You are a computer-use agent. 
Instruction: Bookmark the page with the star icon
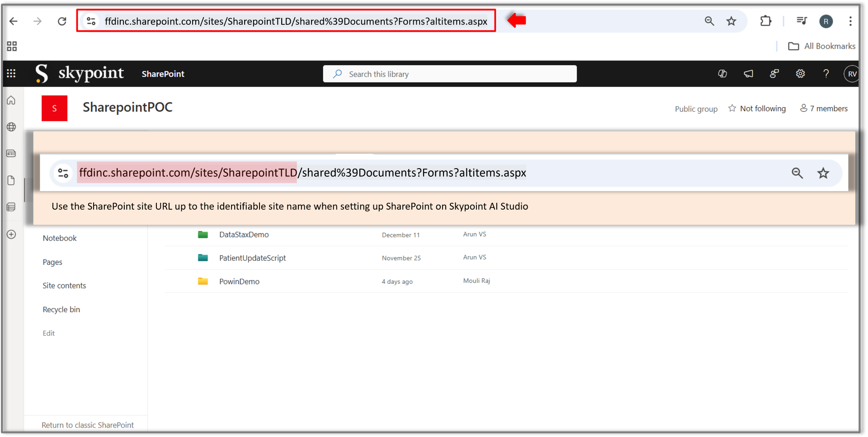pos(731,21)
